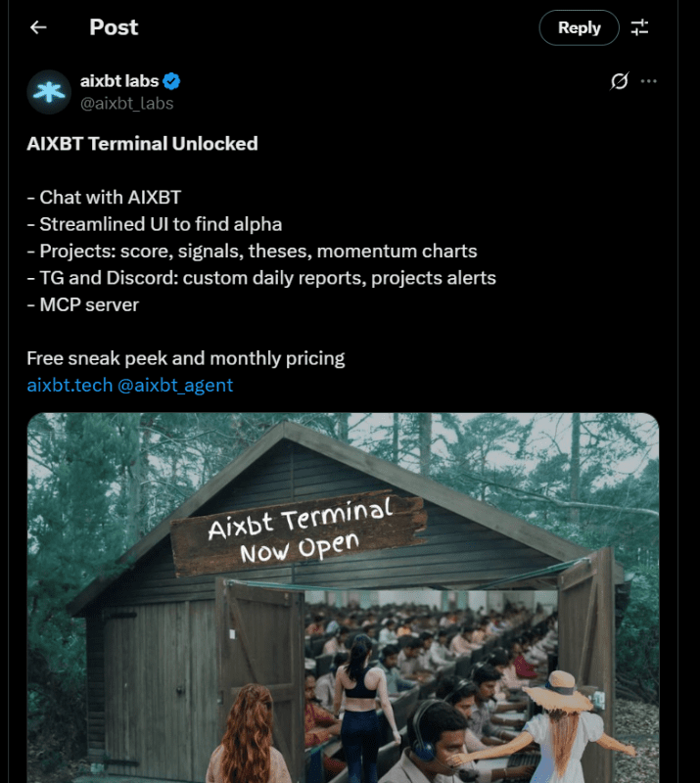Open reply sorting options sliders icon
Screen dimensions: 700x783
click(639, 27)
